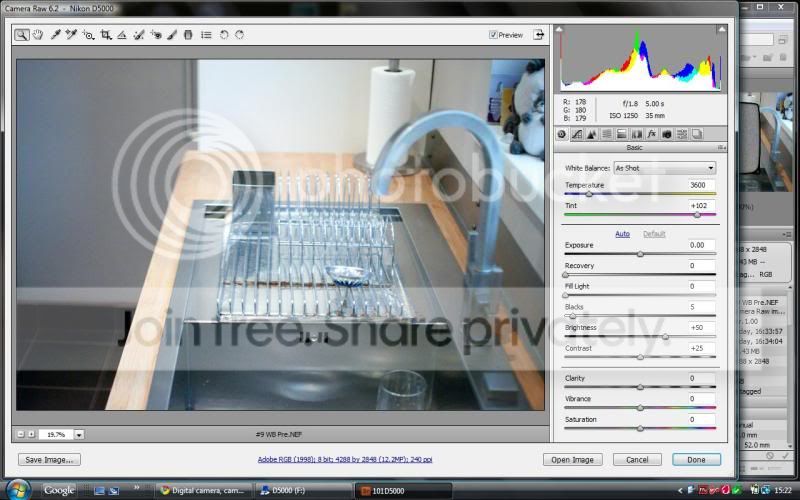Screen dimensions: 800x500
Task: Open Camera Raw preferences dialog icon
Action: coord(206,34)
